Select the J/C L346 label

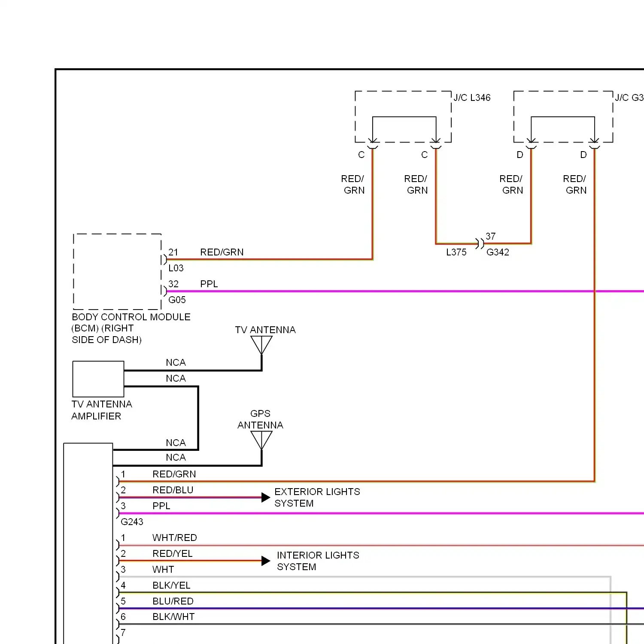472,98
